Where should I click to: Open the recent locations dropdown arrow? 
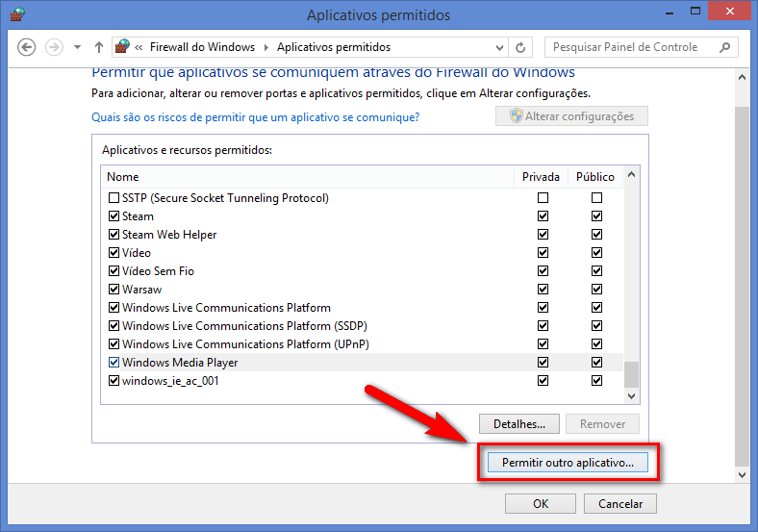point(77,47)
